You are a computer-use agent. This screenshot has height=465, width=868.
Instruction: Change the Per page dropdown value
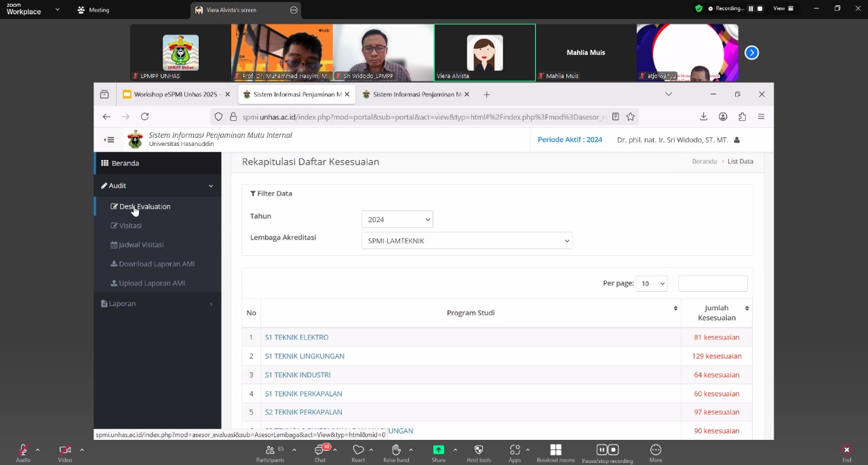[x=652, y=284]
